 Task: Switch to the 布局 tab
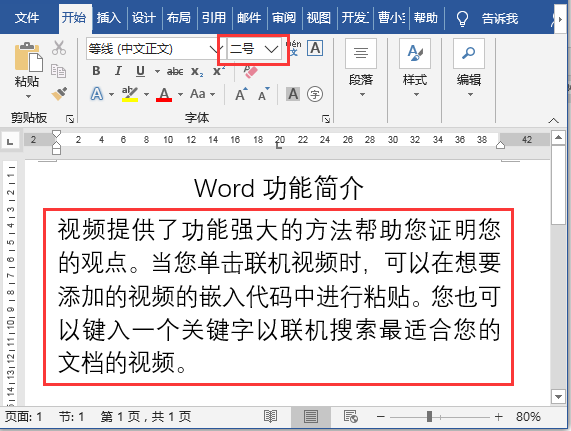point(178,17)
